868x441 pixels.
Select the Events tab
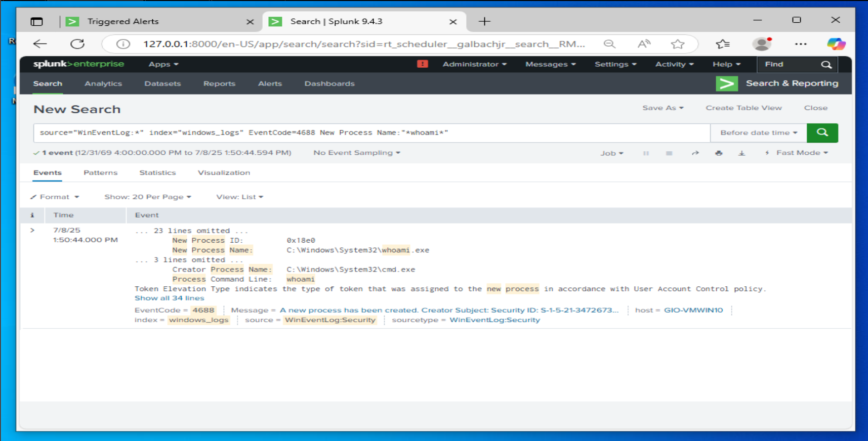48,172
